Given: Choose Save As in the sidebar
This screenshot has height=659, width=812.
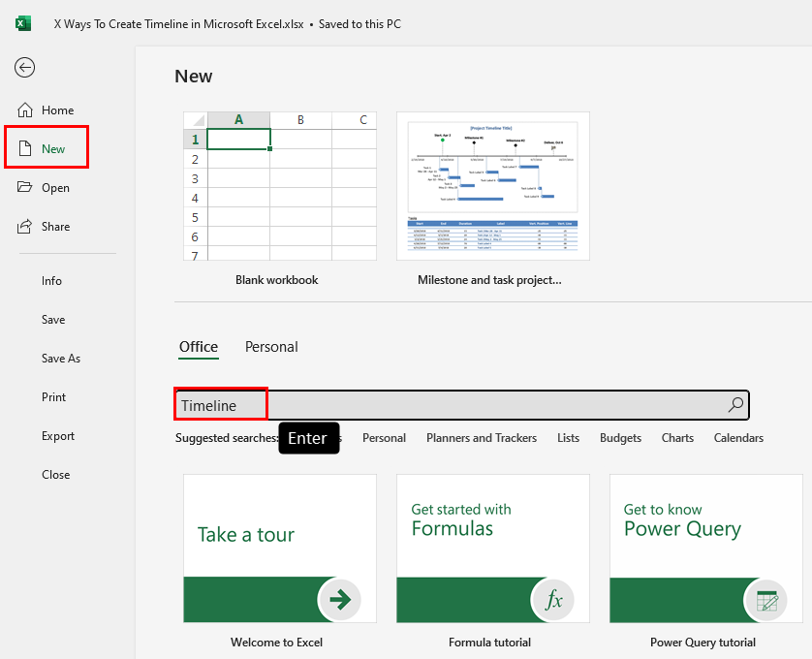Looking at the screenshot, I should [x=61, y=359].
